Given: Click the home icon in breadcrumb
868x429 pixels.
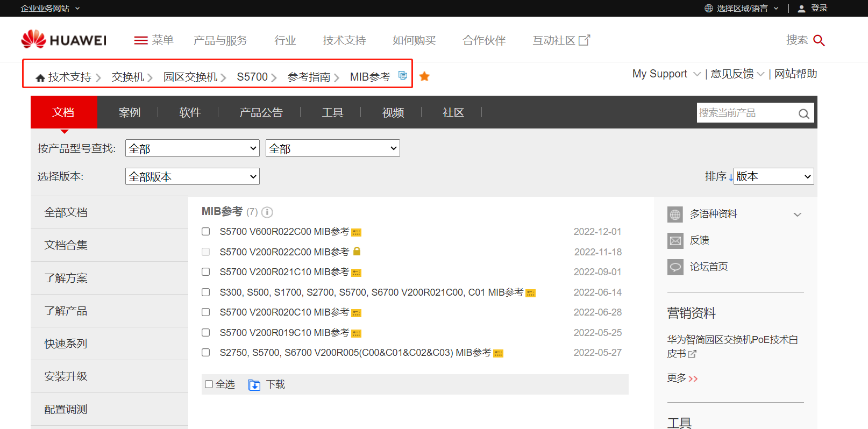Looking at the screenshot, I should pos(40,77).
